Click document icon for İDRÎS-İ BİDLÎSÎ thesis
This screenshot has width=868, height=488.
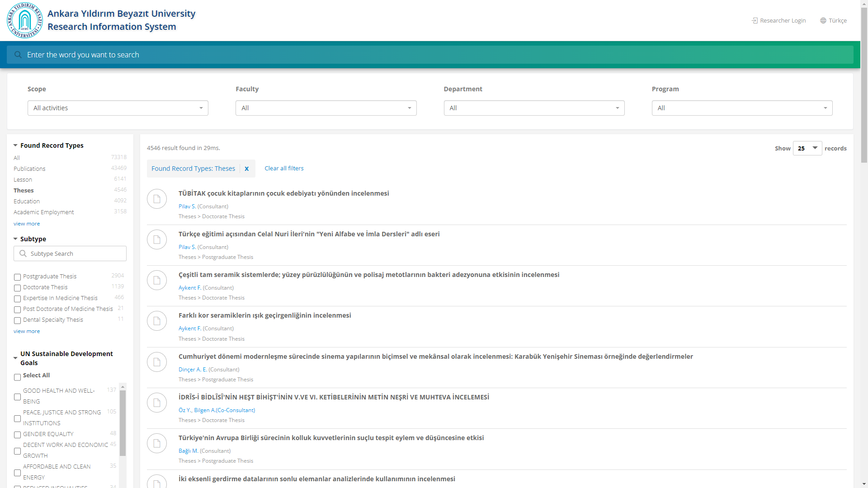coord(157,403)
